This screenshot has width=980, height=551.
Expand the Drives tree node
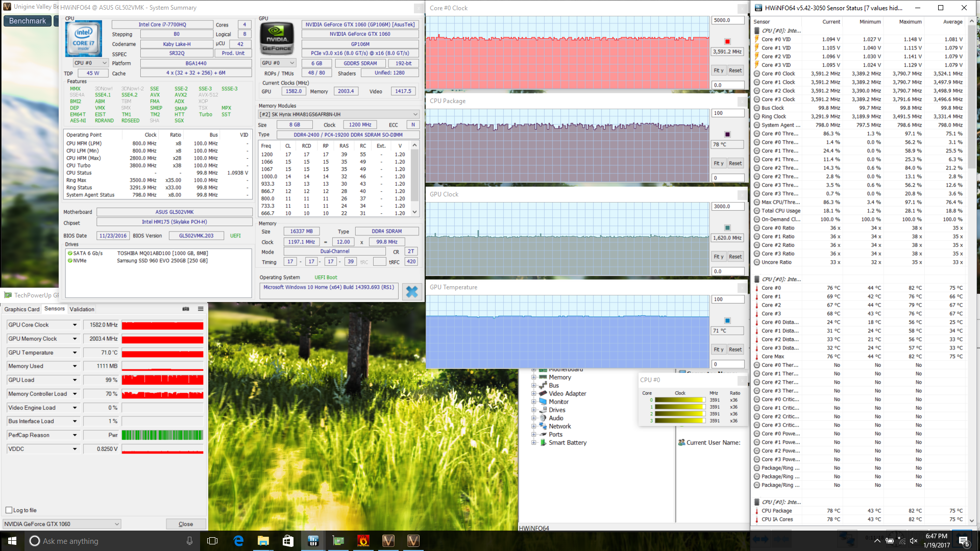point(534,410)
